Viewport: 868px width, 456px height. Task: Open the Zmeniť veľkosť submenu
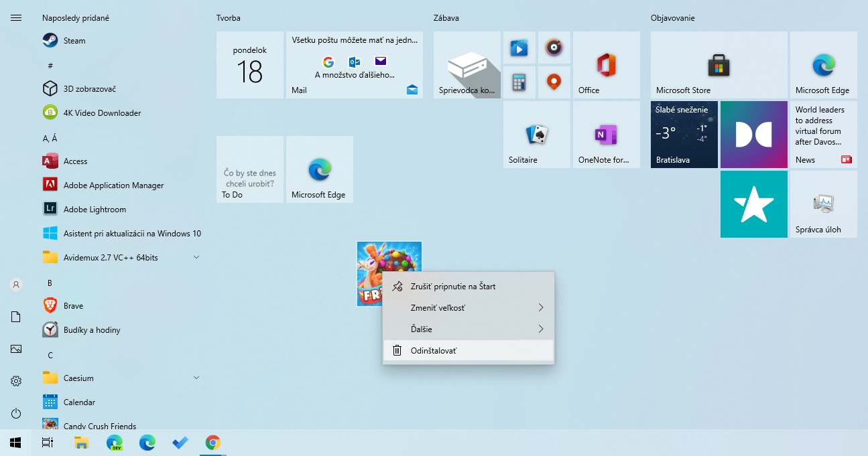469,308
